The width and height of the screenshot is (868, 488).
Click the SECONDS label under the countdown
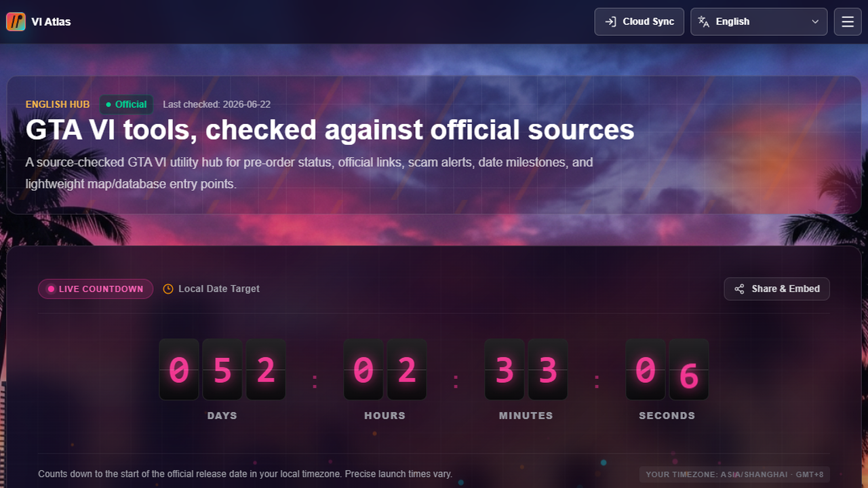667,415
